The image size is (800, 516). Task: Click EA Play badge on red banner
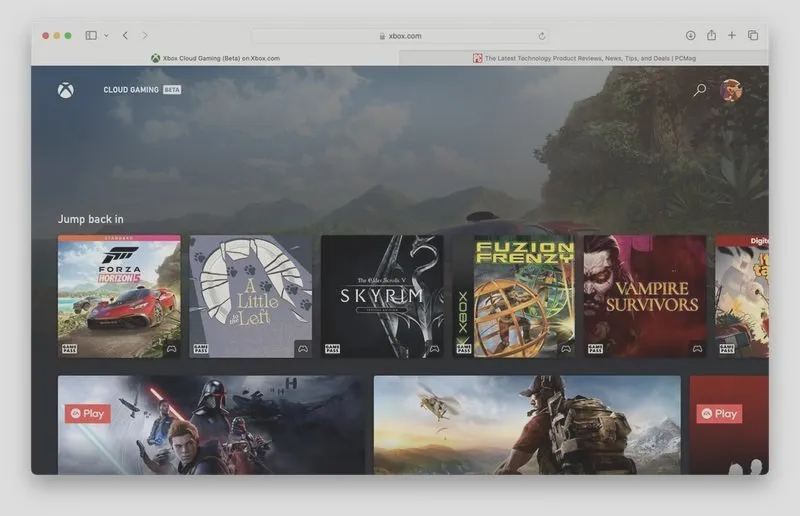719,413
